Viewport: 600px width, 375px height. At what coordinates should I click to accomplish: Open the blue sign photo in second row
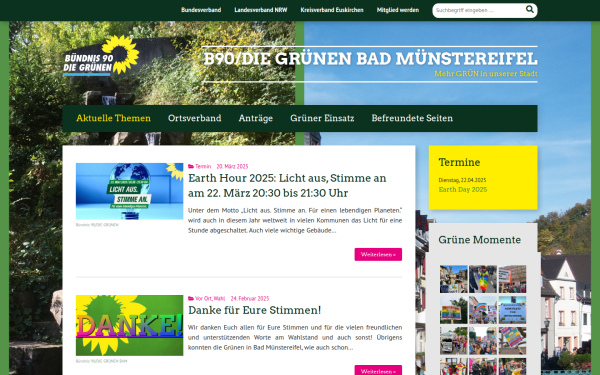(x=512, y=310)
